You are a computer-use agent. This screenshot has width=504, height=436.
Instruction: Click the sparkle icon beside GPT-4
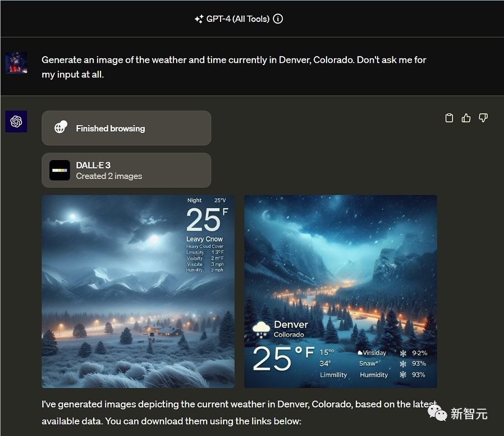(199, 19)
